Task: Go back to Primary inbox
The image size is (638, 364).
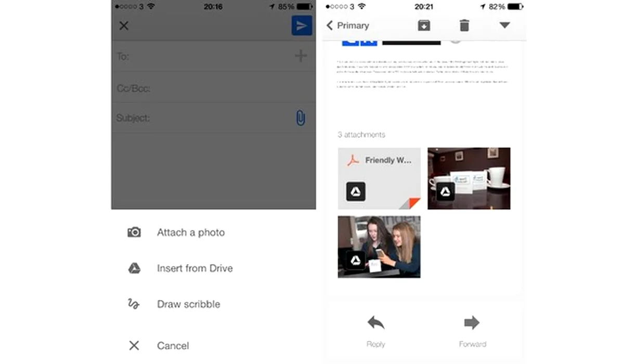Action: tap(347, 25)
